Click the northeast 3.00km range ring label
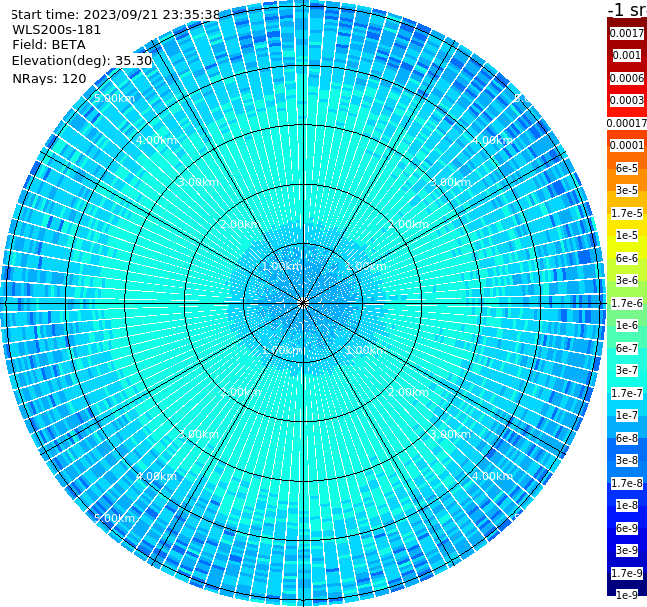The width and height of the screenshot is (647, 607). coord(450,182)
